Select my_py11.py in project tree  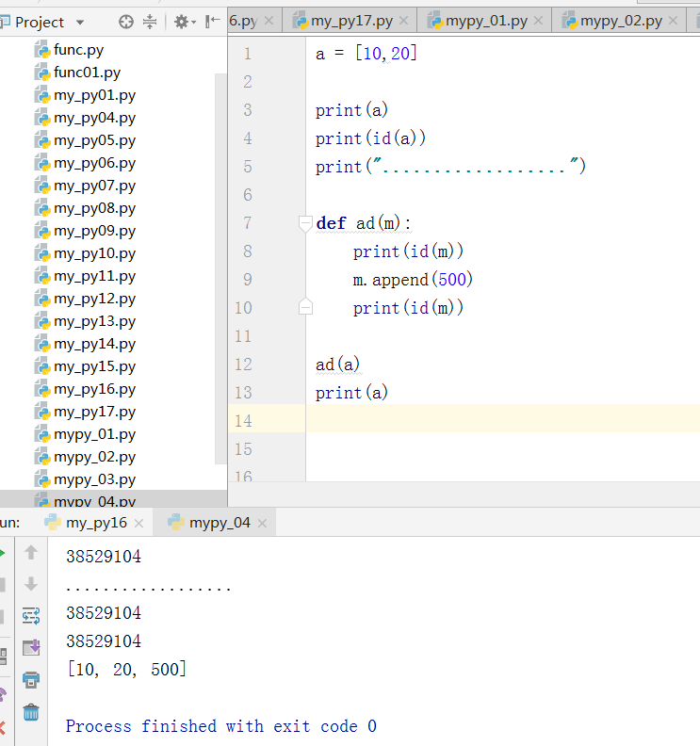point(86,276)
